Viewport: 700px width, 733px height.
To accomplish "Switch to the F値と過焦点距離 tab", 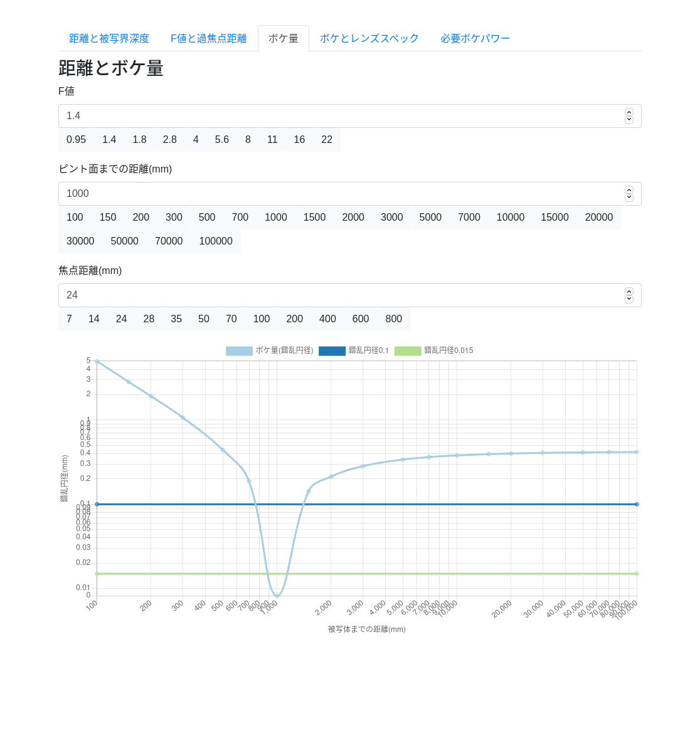I will point(208,38).
